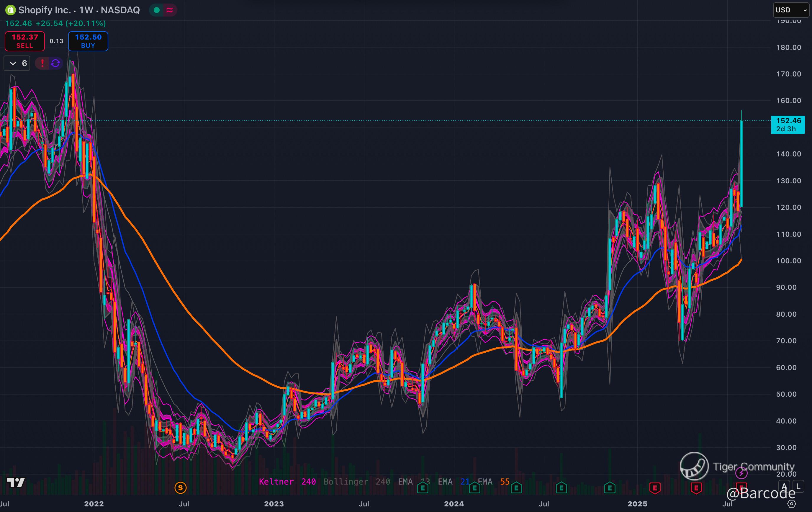Click the 152.46 current price label on axis
Screen dimensions: 812x512
(x=788, y=121)
